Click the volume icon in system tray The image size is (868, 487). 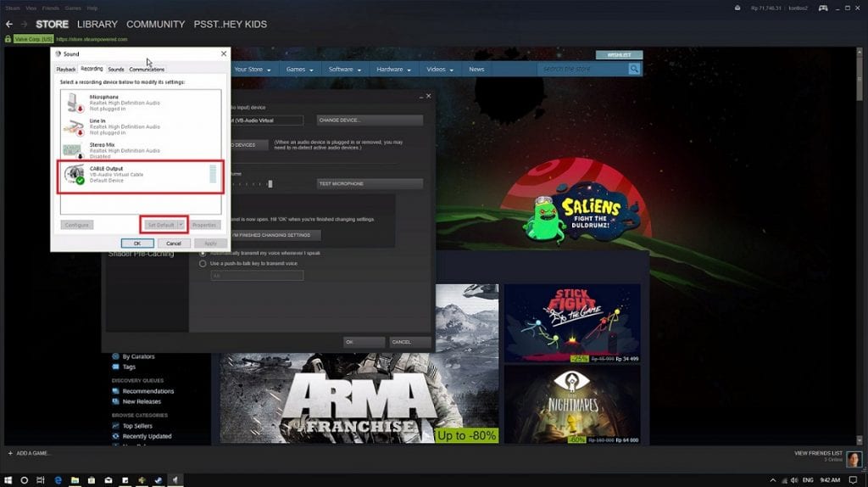(x=794, y=480)
